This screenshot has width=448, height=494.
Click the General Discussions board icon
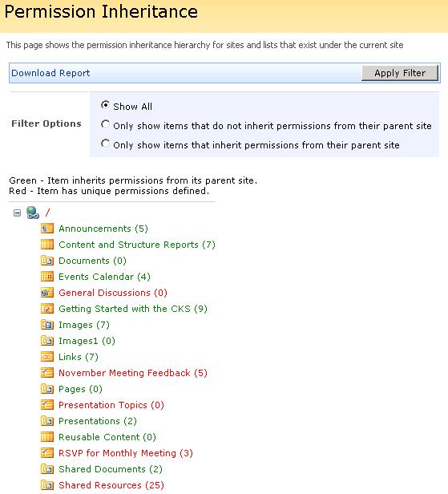[47, 293]
